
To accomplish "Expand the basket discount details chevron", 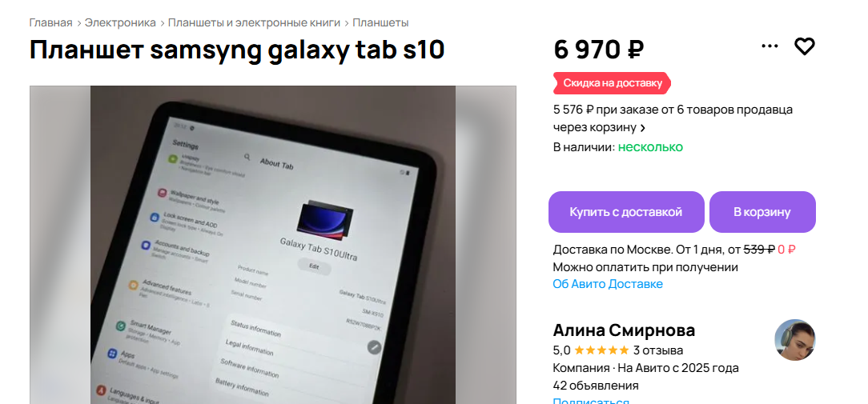I will pyautogui.click(x=643, y=128).
